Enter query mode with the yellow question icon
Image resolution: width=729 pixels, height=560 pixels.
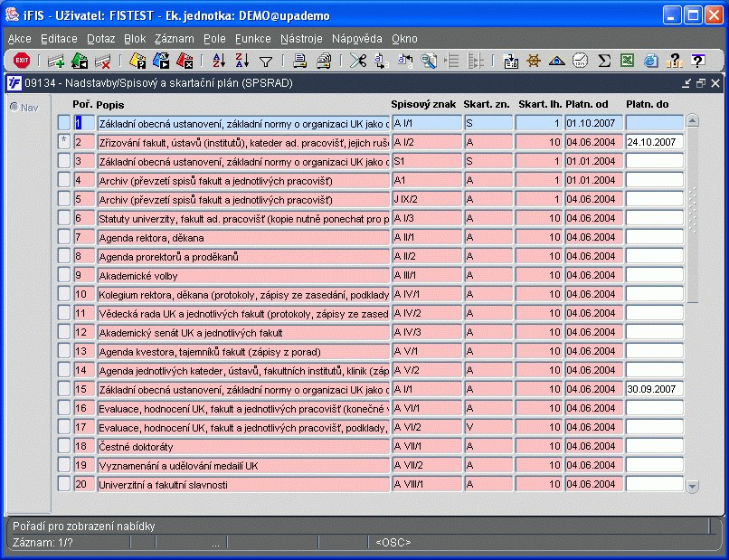point(137,61)
